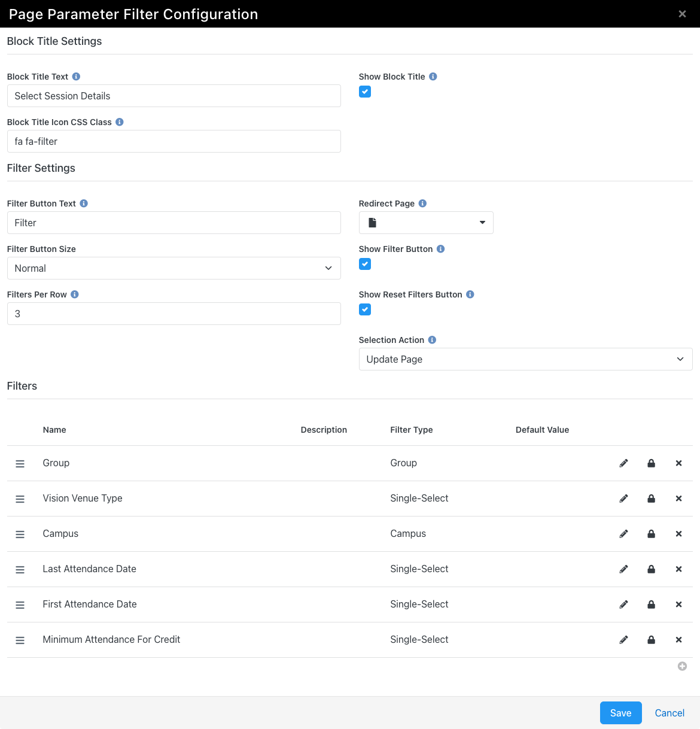This screenshot has width=700, height=729.
Task: Click Block Title Text input field
Action: 174,96
